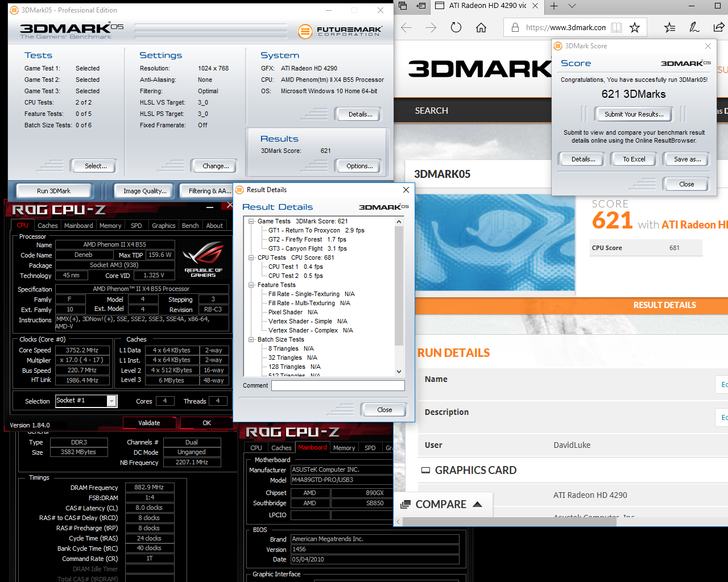The image size is (728, 582).
Task: Show tab previews chevron next to new tab
Action: [572, 6]
